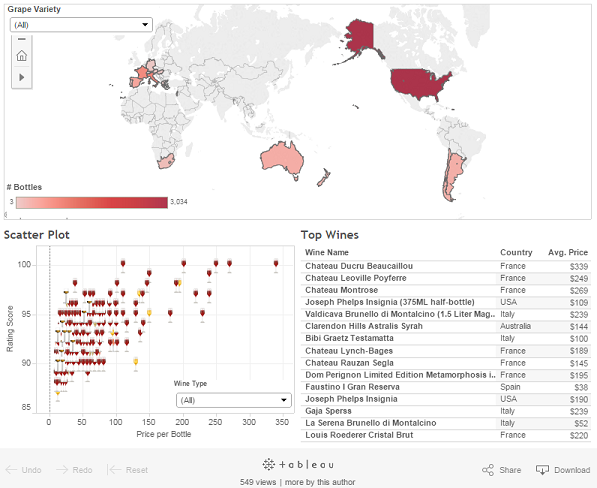Click the Redo arrow icon
The width and height of the screenshot is (597, 488).
coord(62,470)
